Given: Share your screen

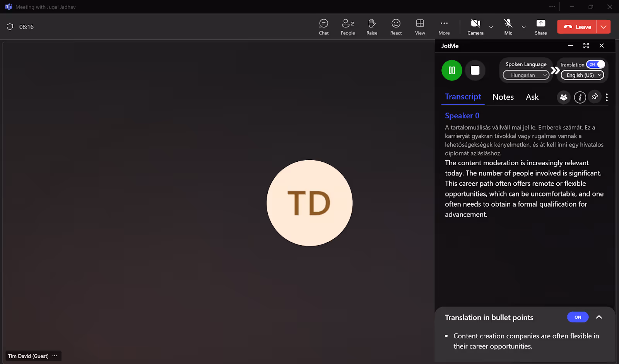Looking at the screenshot, I should point(541,27).
